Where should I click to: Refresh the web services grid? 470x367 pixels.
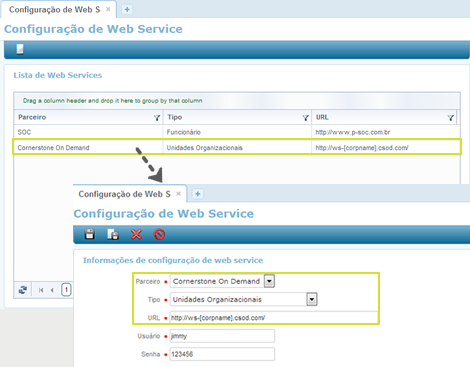(x=23, y=290)
